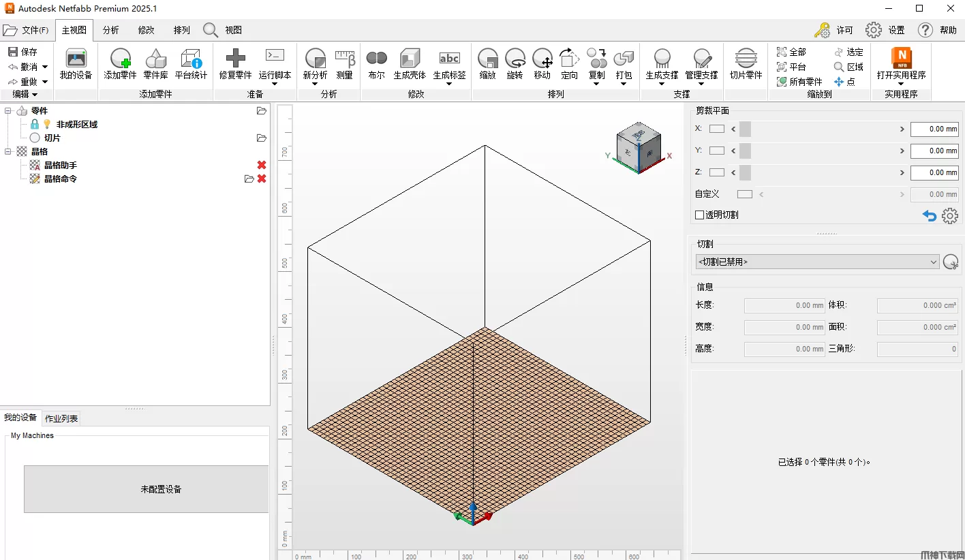Toggle the lightbulb visibility of 非成形区域

[47, 124]
